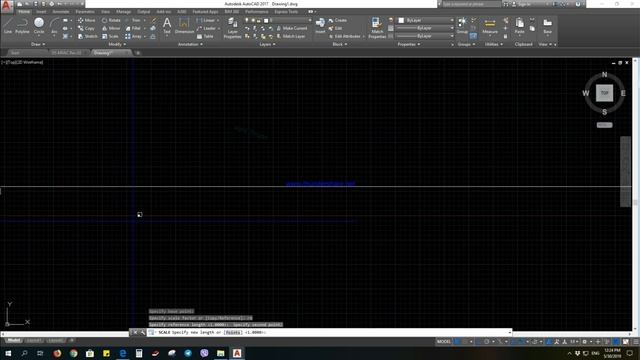Expand the Utilities panel
The width and height of the screenshot is (640, 360).
coord(493,44)
